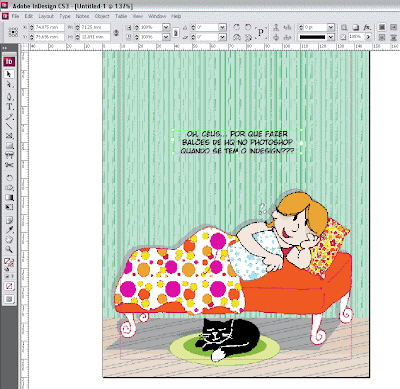The image size is (400, 389).
Task: Select the Pen tool
Action: 9,97
